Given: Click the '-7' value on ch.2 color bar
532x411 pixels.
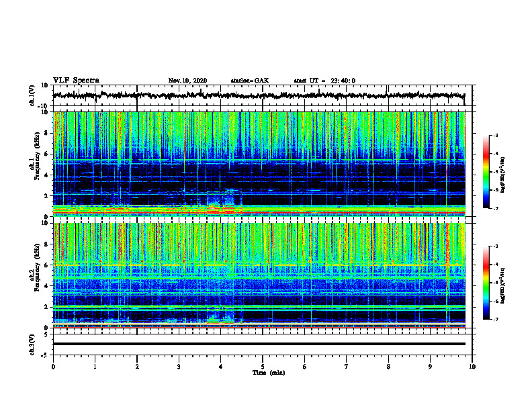Looking at the screenshot, I should (x=495, y=320).
